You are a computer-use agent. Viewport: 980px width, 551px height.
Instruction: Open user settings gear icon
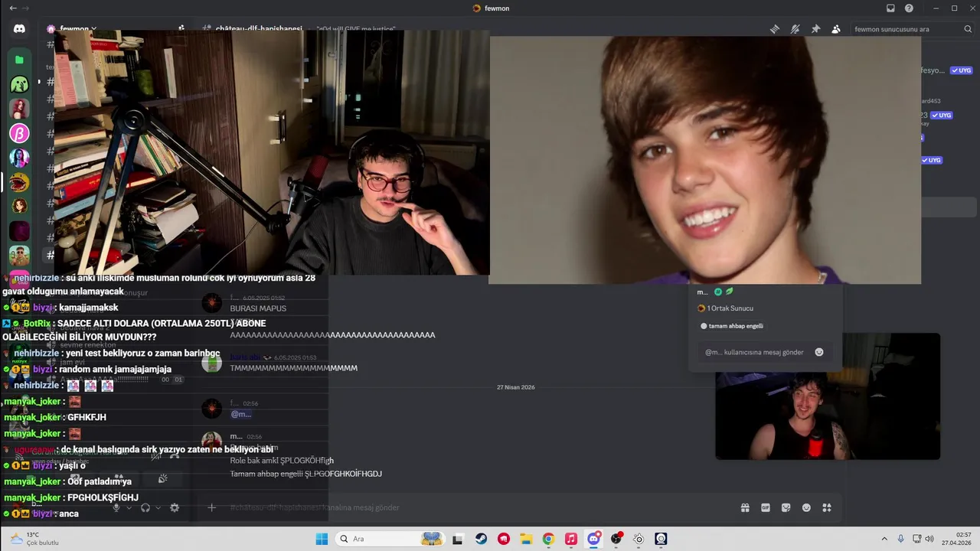[175, 507]
